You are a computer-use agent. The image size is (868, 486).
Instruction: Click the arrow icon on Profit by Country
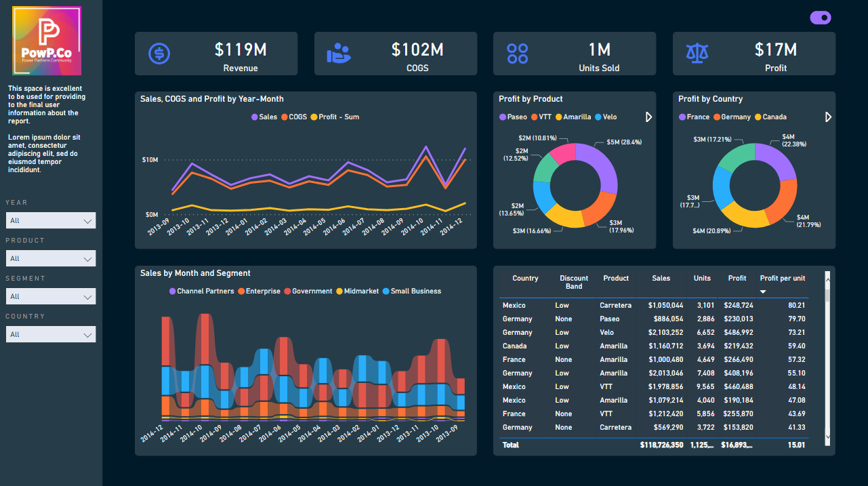[x=828, y=117]
